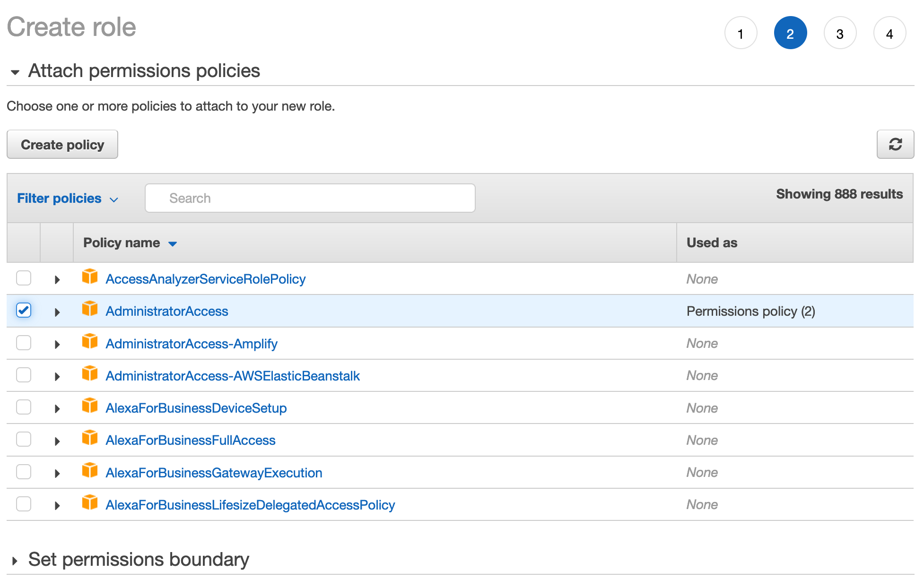Go to wizard step 1 circle
The height and width of the screenshot is (588, 924).
click(x=740, y=34)
